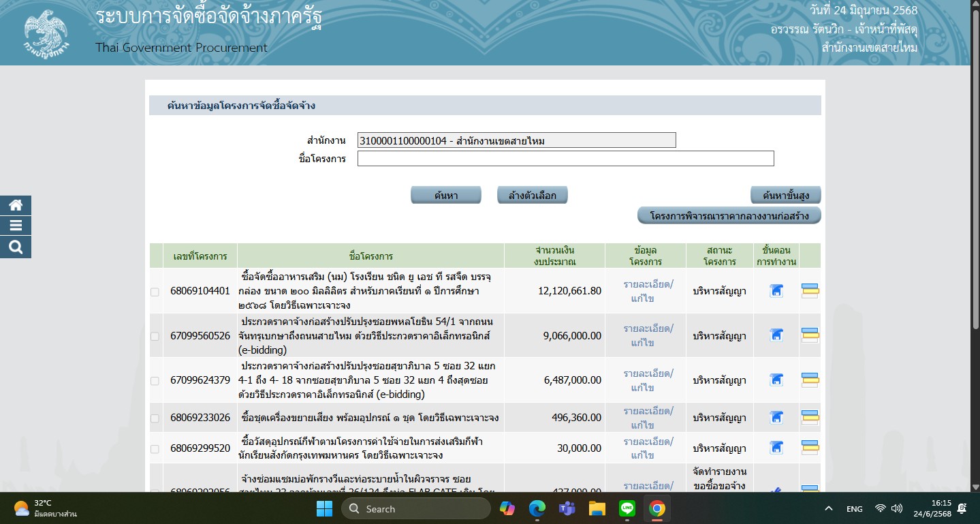Click โครงการพิจารณาราคากลางงานก่อสร้าง button
The image size is (980, 524).
point(729,216)
